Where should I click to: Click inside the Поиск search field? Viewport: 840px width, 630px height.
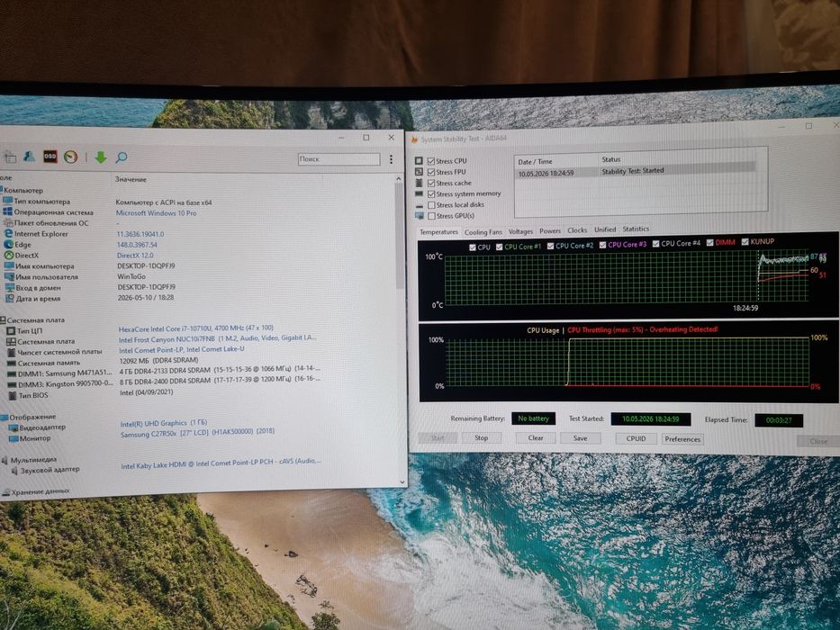(x=339, y=159)
